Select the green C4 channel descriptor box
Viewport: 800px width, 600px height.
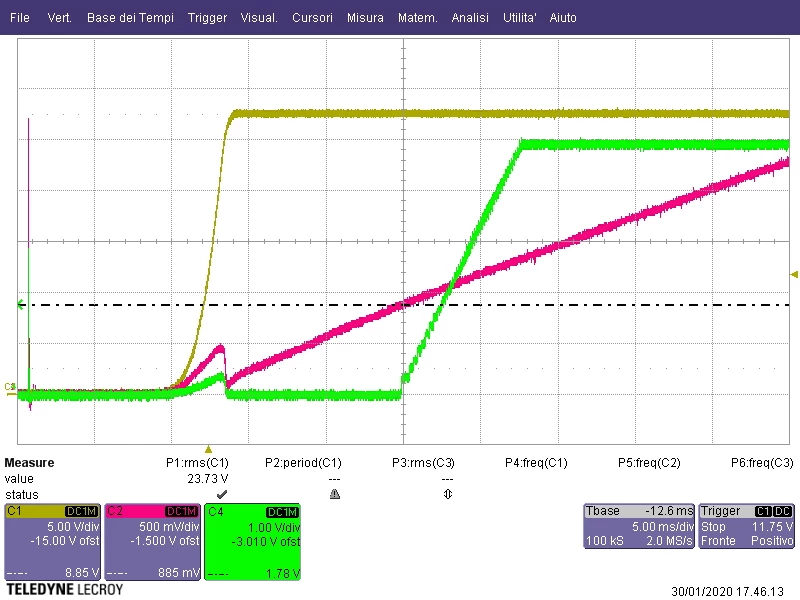pos(253,542)
